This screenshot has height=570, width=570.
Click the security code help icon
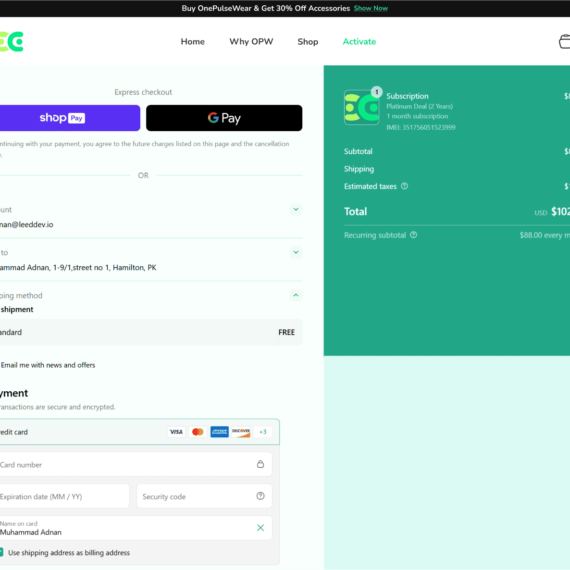click(x=260, y=496)
